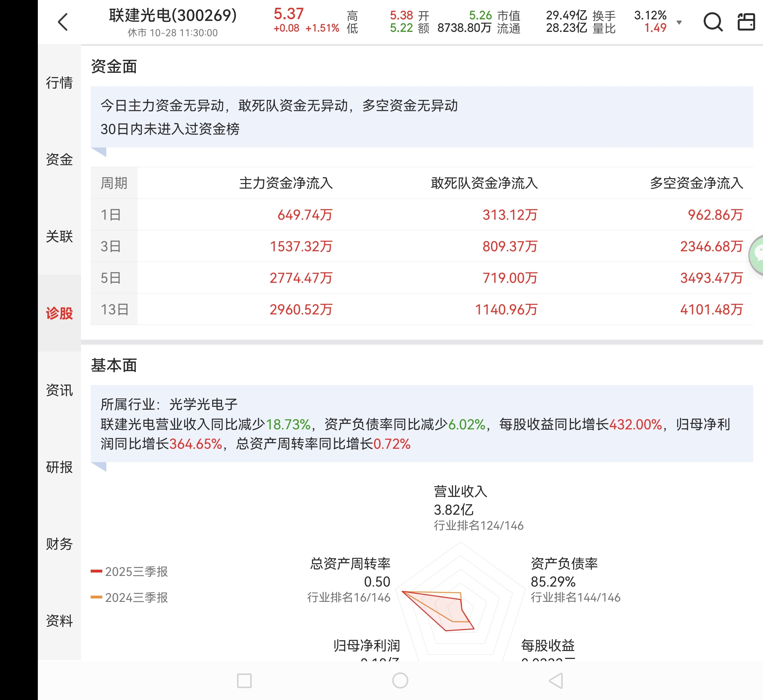The width and height of the screenshot is (763, 700).
Task: Tap the back arrow icon
Action: pos(63,22)
